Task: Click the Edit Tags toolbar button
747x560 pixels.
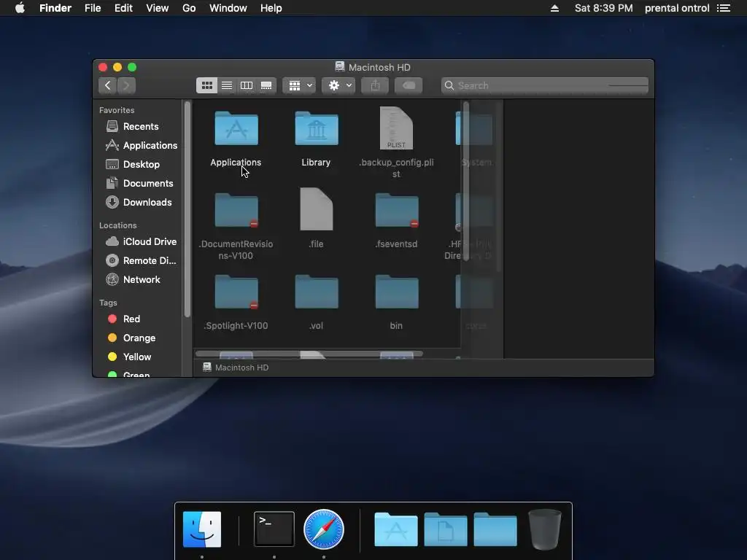Action: point(409,86)
